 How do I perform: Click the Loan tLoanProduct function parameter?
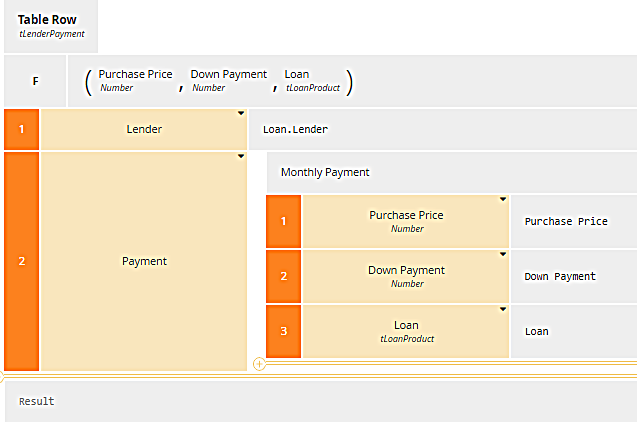click(x=311, y=81)
